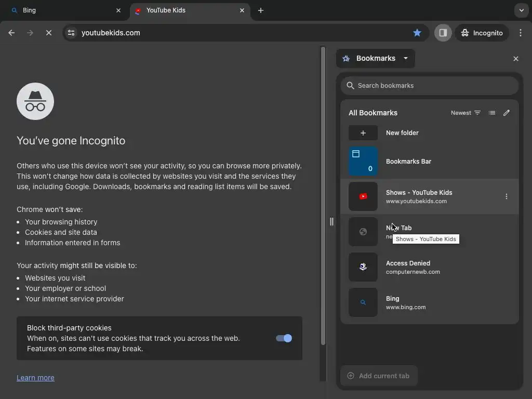
Task: Click the Search bookmarks field
Action: click(429, 86)
